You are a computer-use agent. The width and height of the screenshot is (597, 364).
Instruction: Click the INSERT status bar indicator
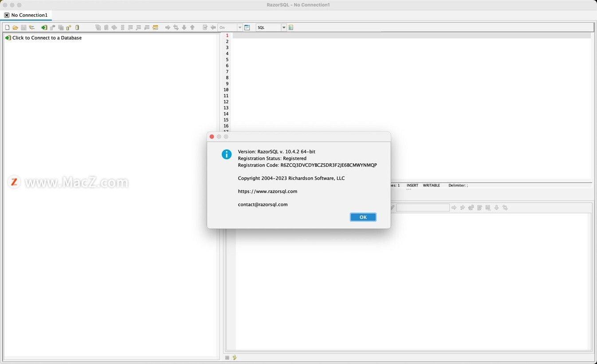pyautogui.click(x=412, y=185)
